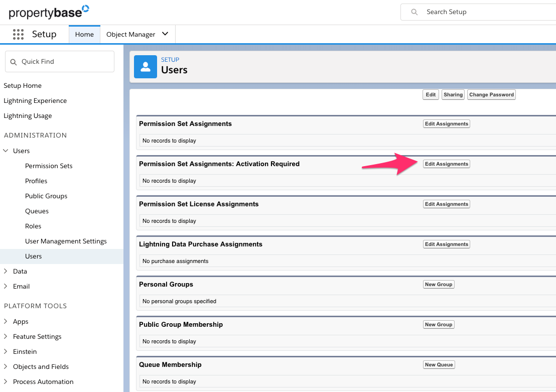Click the Public Group Membership section title
The width and height of the screenshot is (556, 392).
point(181,325)
